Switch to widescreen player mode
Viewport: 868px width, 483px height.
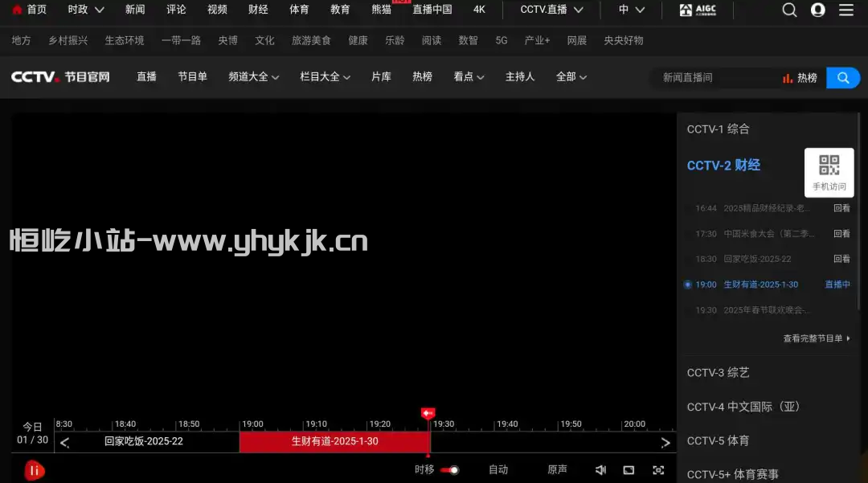tap(628, 469)
